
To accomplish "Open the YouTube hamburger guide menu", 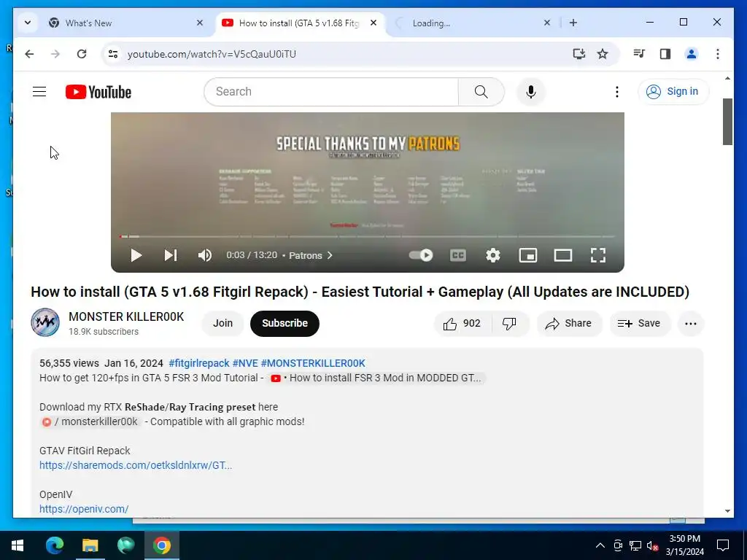I will (x=39, y=91).
